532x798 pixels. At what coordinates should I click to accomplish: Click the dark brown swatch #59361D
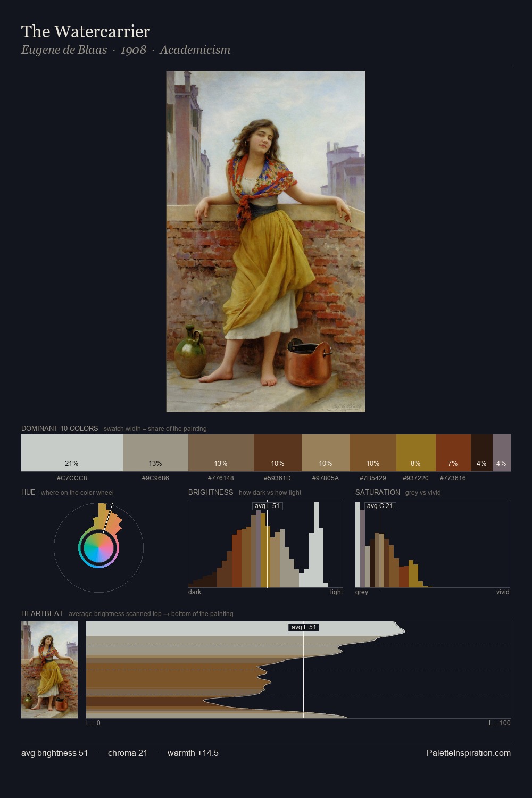point(278,453)
